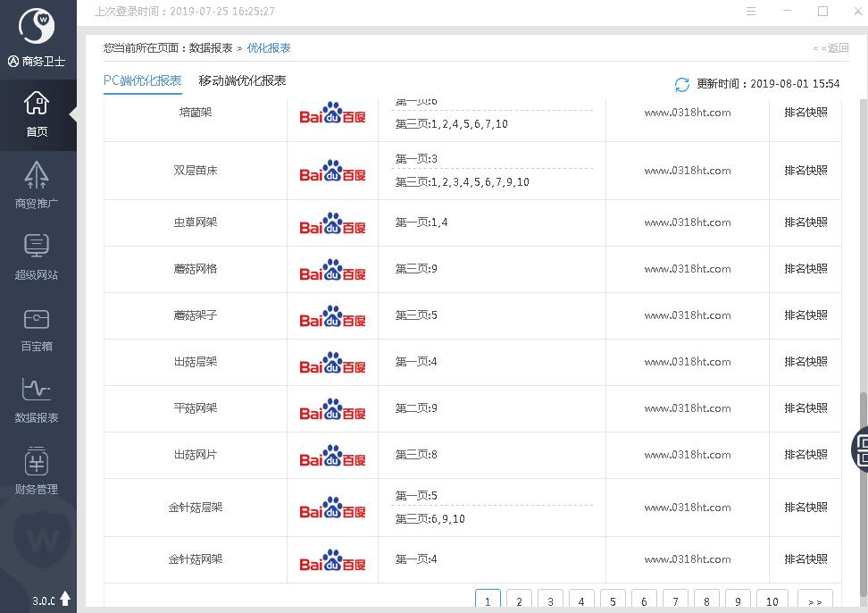Select the 超级网站 sidebar icon
The width and height of the screenshot is (868, 613).
click(37, 256)
